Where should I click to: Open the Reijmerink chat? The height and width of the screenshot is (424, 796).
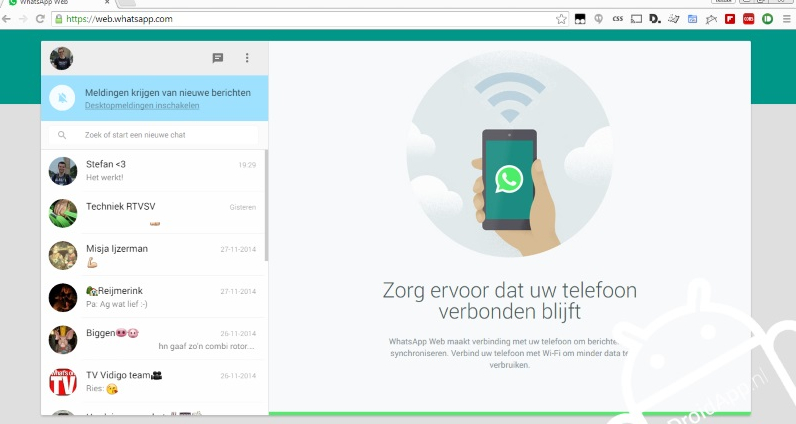[153, 297]
